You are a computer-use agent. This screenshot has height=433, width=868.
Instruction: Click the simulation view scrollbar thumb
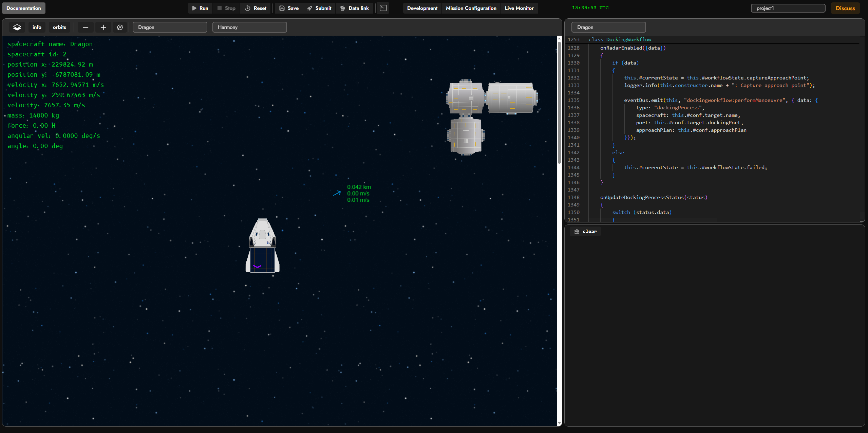[x=560, y=102]
